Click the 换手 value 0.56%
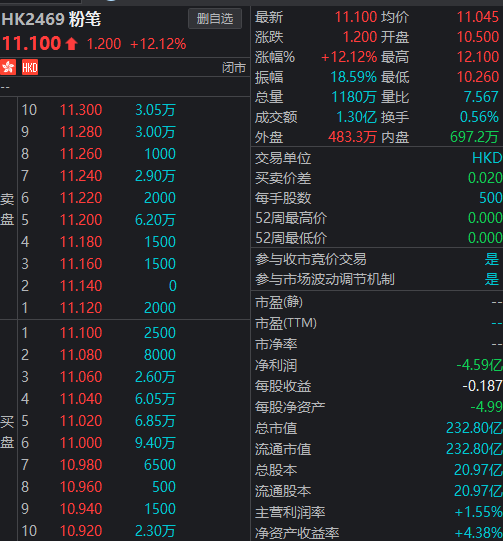Image resolution: width=503 pixels, height=541 pixels. [480, 117]
